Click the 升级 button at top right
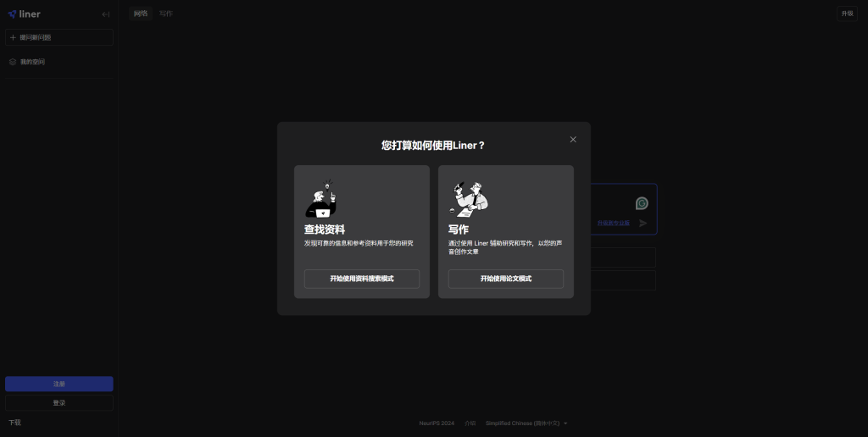 tap(847, 14)
